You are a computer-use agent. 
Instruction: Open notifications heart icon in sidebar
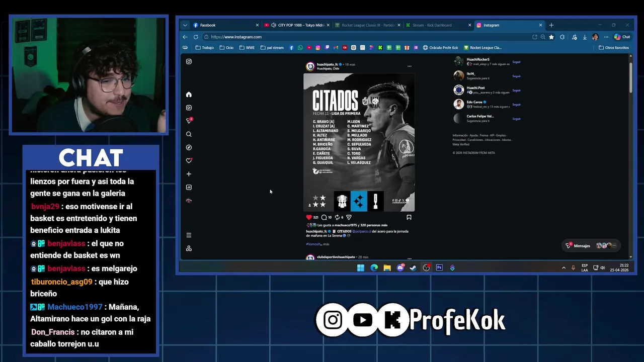(189, 161)
